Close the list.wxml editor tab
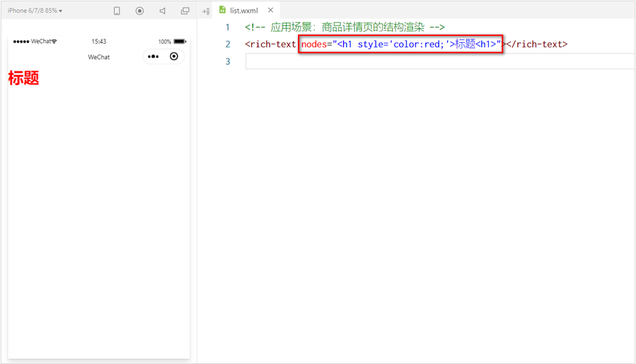This screenshot has width=636, height=364. tap(271, 10)
